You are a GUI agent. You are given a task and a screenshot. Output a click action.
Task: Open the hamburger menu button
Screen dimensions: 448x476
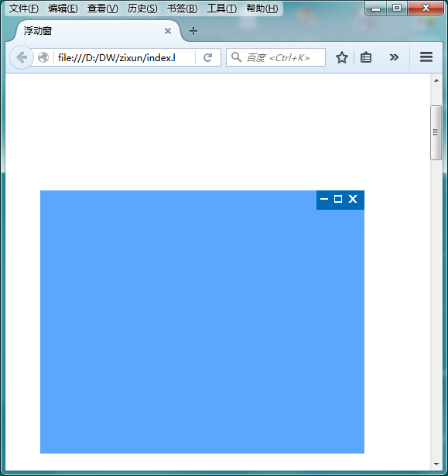coord(426,57)
